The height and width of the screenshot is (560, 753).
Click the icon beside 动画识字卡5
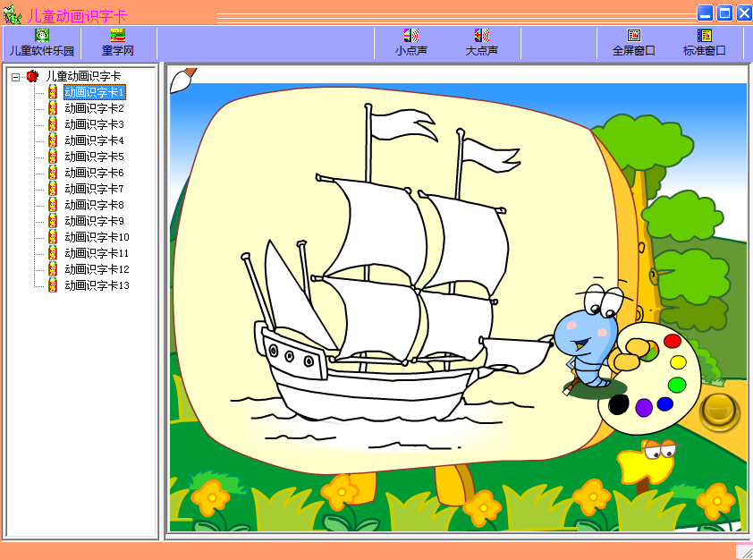pos(53,157)
